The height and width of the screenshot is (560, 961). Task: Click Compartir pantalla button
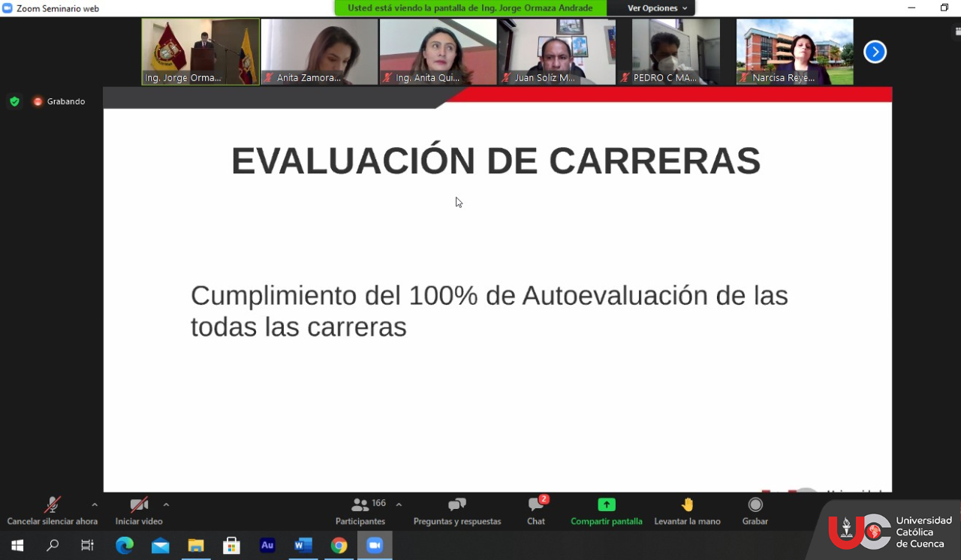click(607, 511)
